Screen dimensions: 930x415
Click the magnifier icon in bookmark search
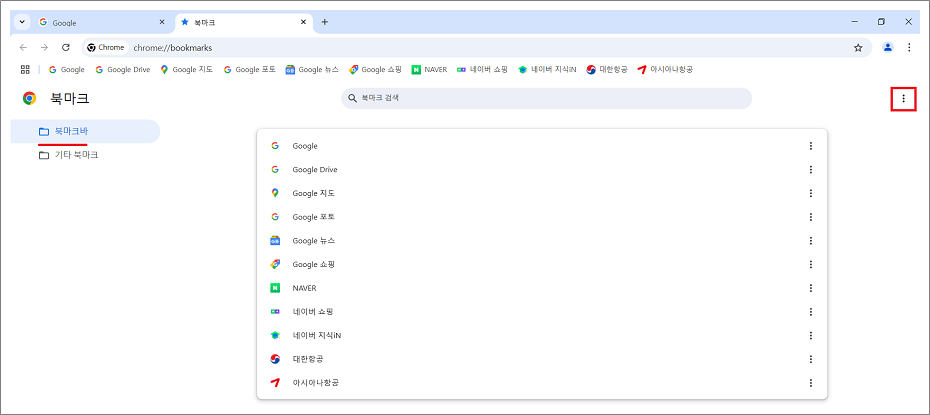[352, 98]
